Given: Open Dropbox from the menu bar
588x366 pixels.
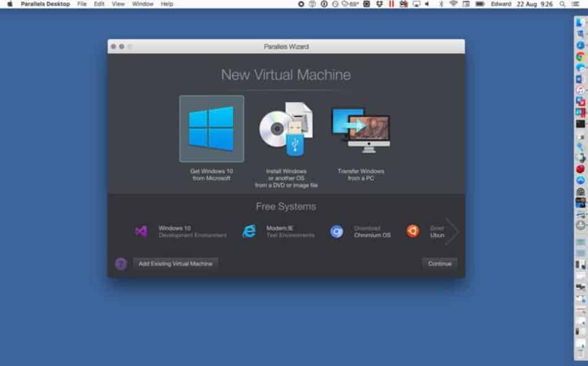Looking at the screenshot, I should (x=379, y=4).
